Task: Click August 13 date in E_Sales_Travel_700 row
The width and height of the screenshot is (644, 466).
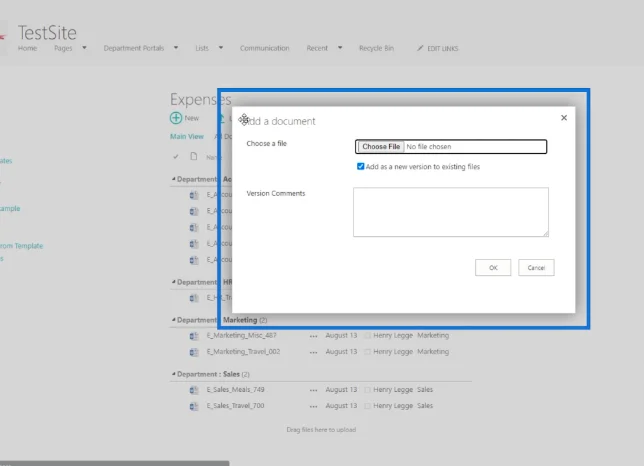Action: (341, 406)
